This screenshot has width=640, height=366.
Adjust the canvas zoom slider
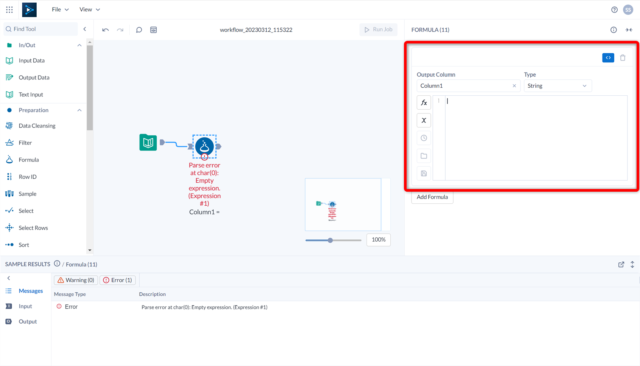[x=330, y=240]
